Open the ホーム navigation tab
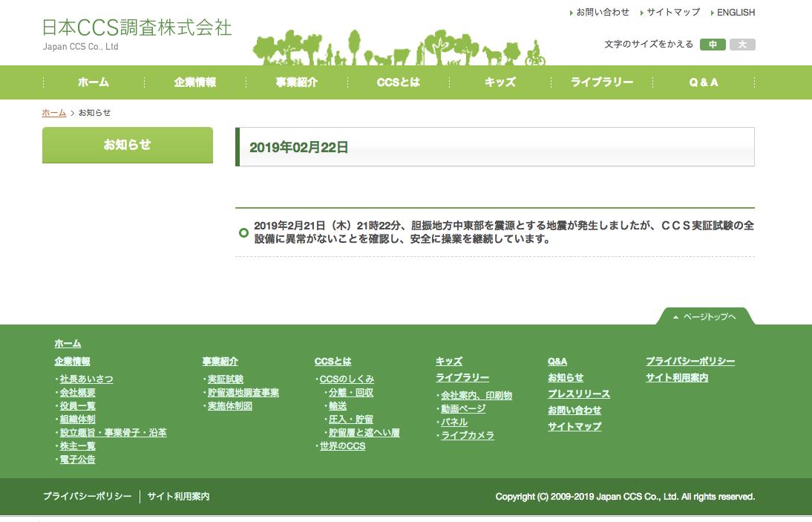 (94, 82)
